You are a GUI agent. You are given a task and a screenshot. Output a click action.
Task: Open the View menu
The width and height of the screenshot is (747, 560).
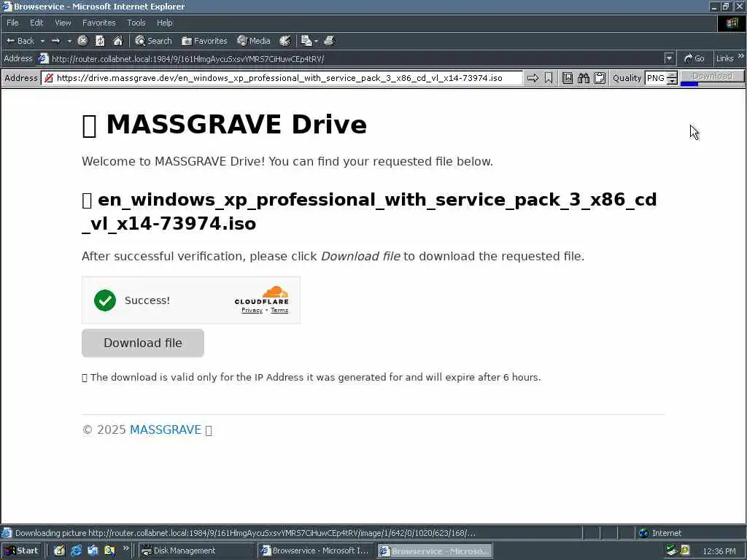pos(63,23)
